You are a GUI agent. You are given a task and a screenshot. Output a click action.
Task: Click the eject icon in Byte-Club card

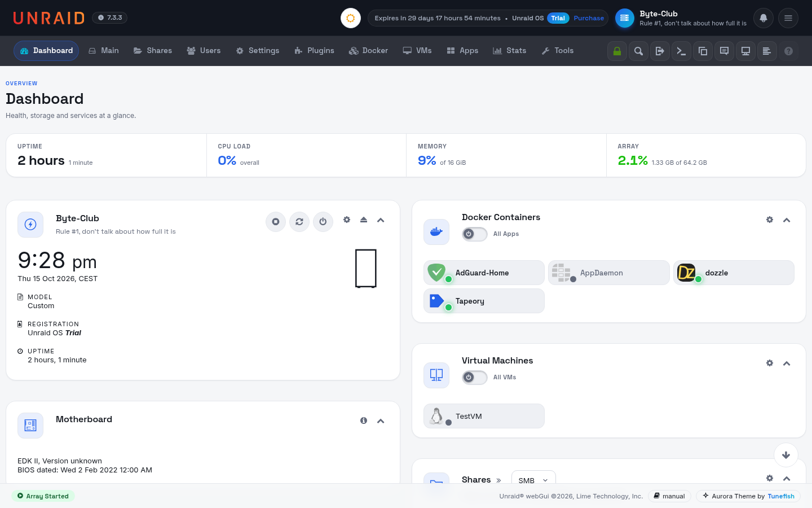tap(364, 220)
